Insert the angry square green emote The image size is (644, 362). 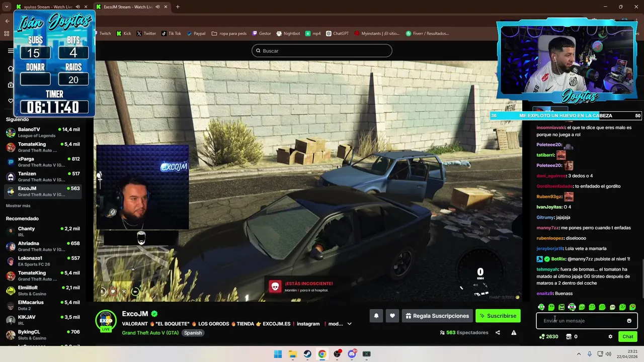click(561, 307)
